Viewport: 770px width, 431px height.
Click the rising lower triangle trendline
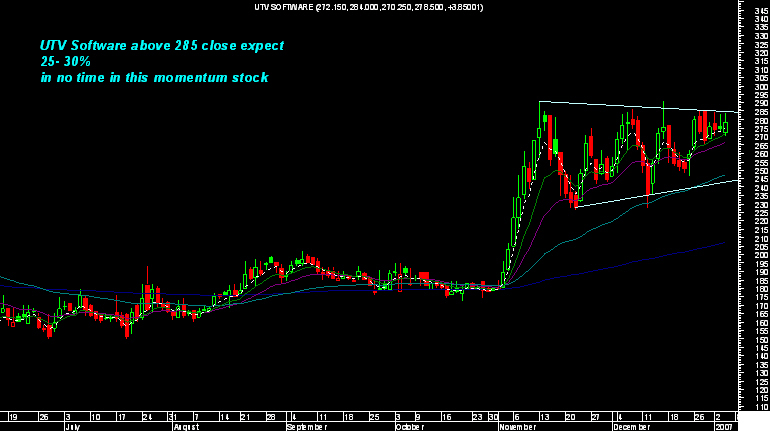[x=656, y=194]
